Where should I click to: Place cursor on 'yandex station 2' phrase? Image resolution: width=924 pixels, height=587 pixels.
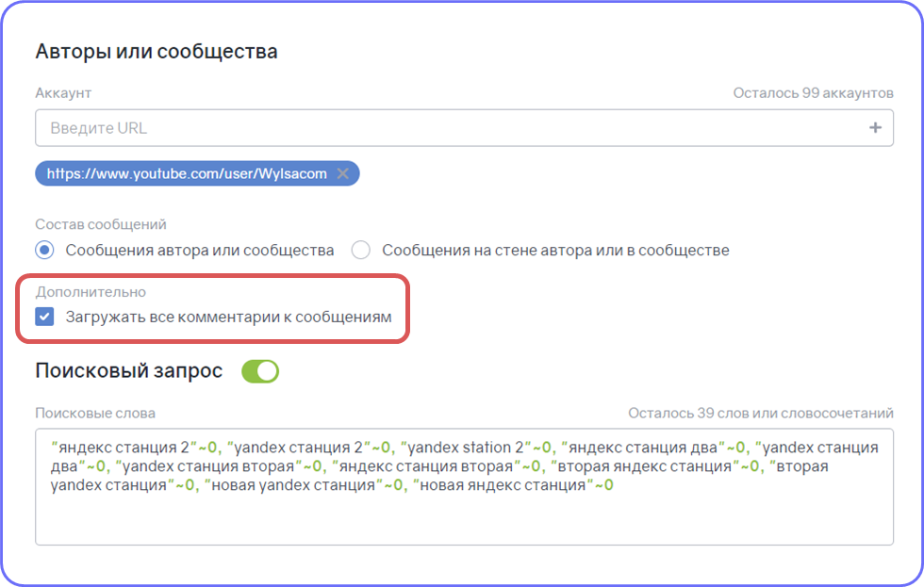466,448
